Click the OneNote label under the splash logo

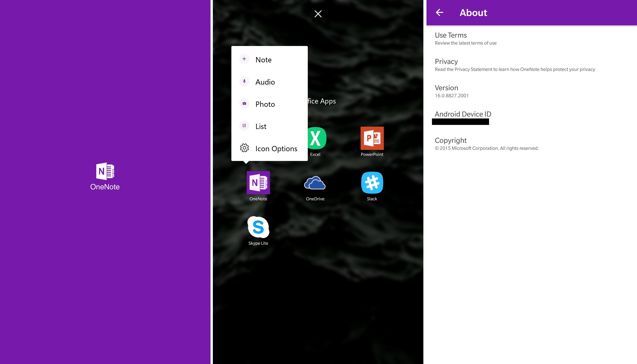(105, 187)
